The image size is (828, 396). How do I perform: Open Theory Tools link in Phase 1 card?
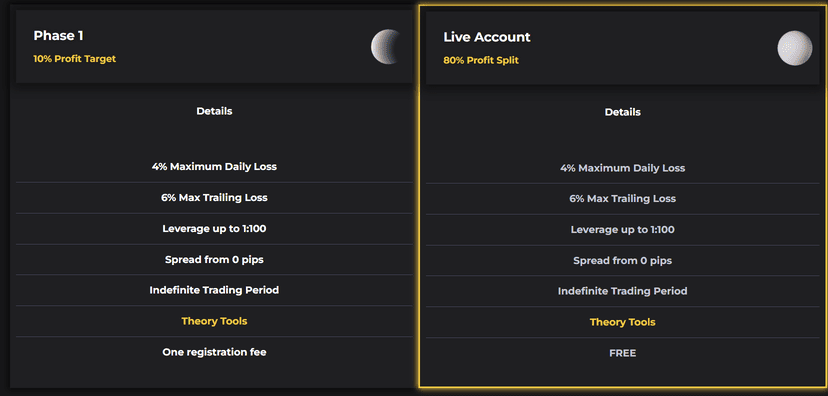214,321
